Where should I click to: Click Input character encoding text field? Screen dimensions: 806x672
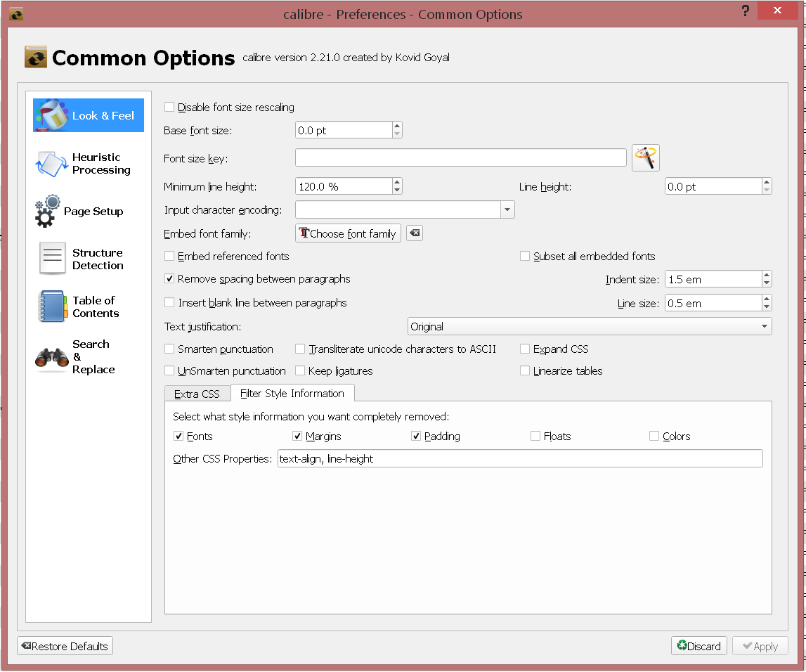[398, 209]
